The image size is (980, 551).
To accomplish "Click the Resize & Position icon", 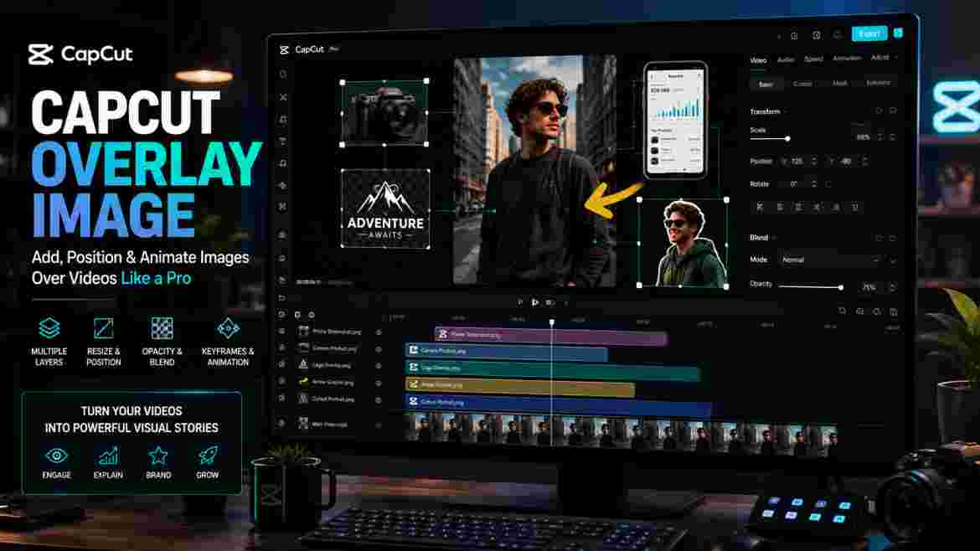I will (x=104, y=328).
